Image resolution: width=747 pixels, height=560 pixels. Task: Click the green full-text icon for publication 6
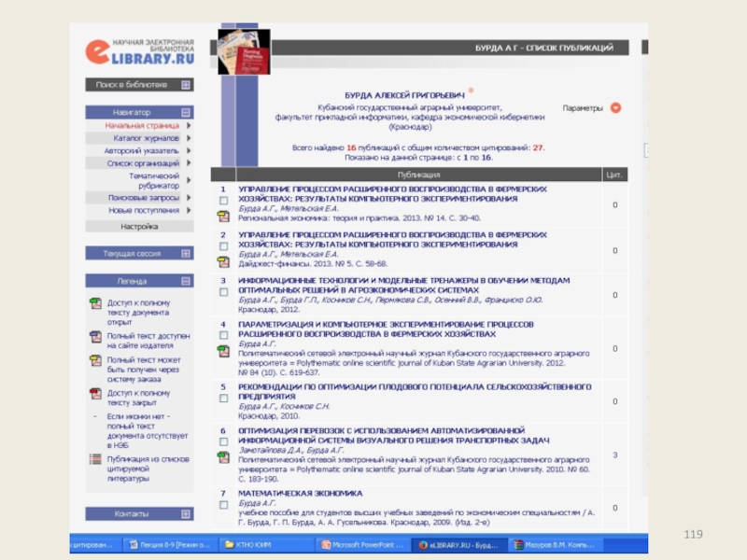(222, 457)
